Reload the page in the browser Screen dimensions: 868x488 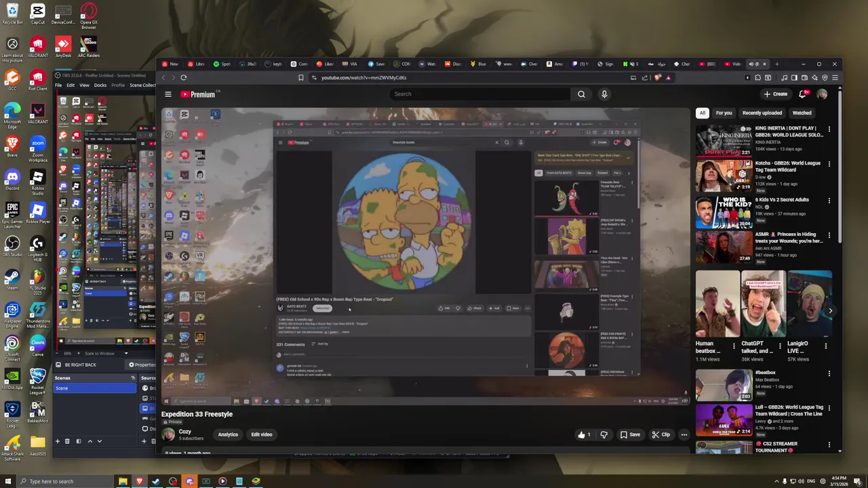click(183, 77)
